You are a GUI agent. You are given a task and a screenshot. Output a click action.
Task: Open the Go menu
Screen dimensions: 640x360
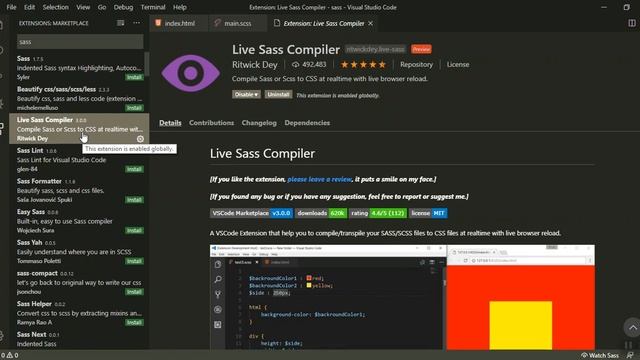tap(102, 7)
